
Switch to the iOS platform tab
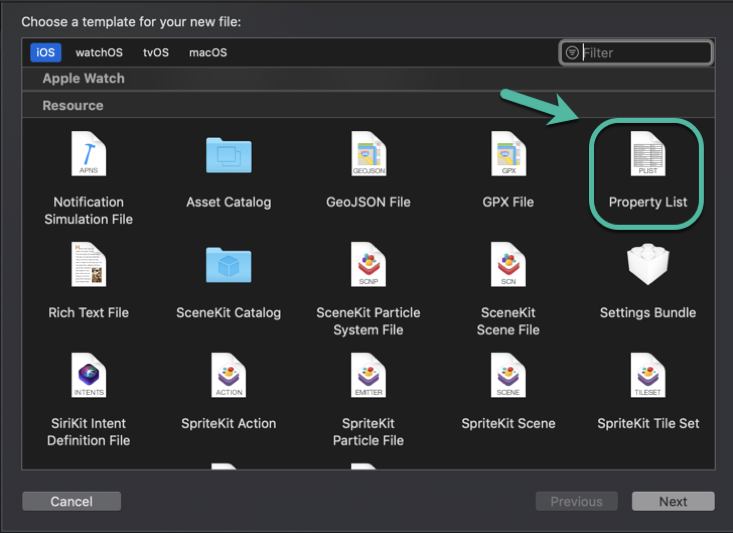[x=45, y=52]
